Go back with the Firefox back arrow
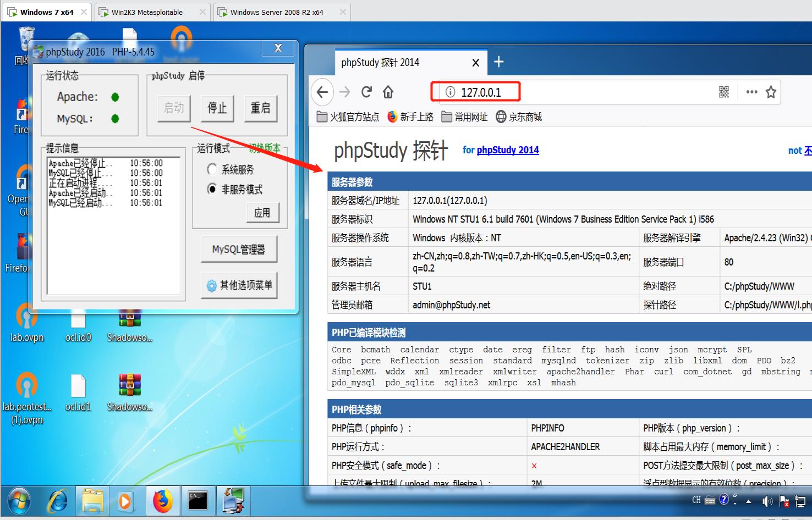812x520 pixels. (322, 92)
